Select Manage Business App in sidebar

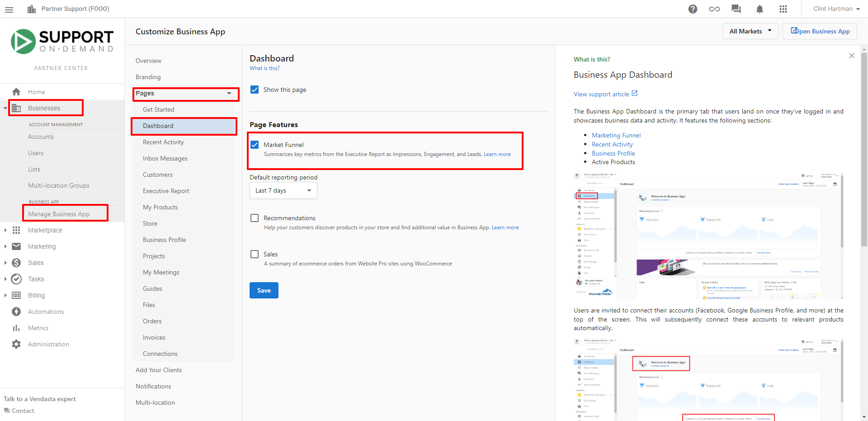pyautogui.click(x=59, y=214)
